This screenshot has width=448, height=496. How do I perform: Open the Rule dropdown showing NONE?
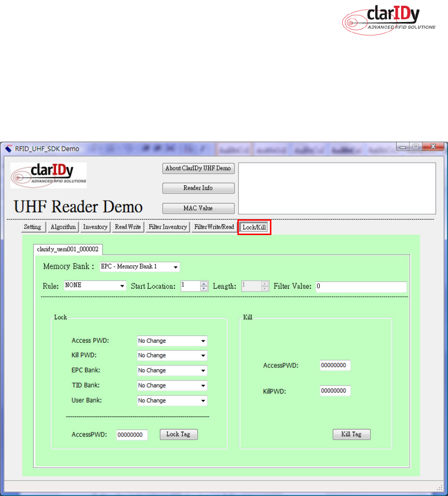point(95,285)
